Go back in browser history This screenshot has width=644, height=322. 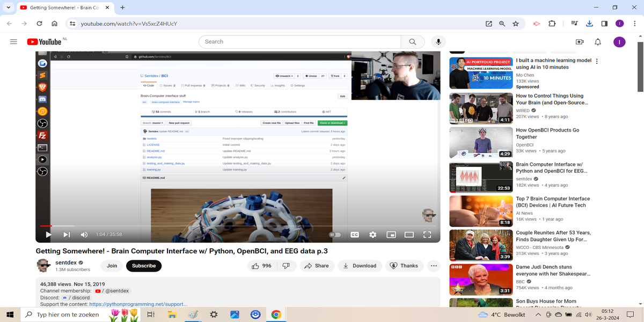coord(10,24)
